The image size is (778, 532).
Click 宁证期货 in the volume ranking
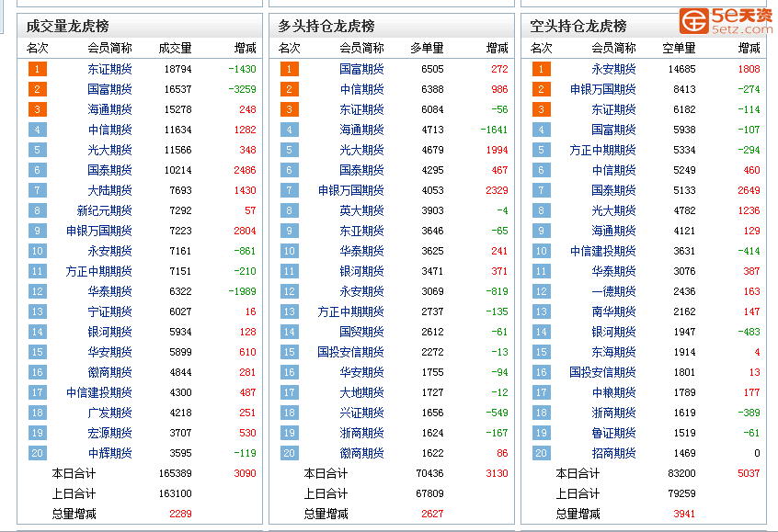(x=109, y=311)
